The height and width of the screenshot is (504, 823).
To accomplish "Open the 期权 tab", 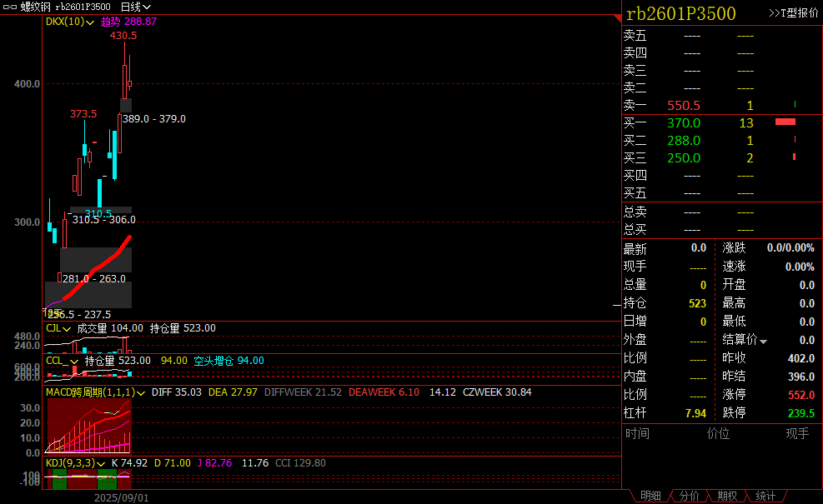I will pos(727,496).
